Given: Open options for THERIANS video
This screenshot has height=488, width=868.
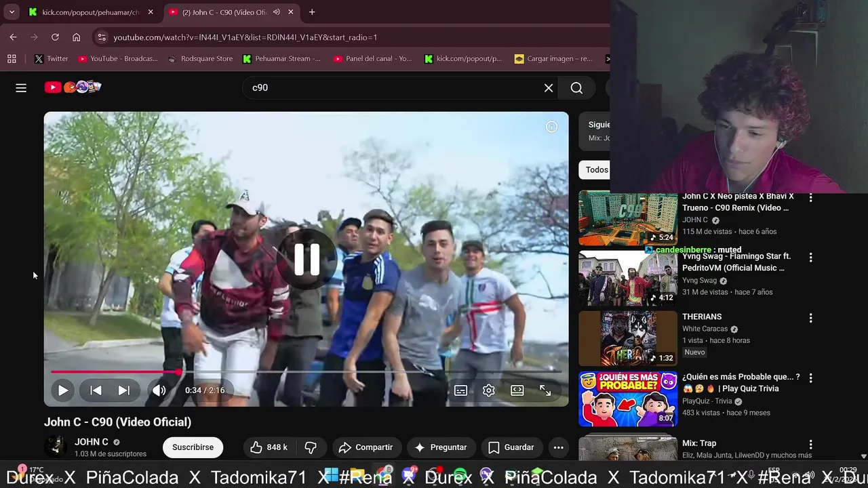Looking at the screenshot, I should 810,318.
